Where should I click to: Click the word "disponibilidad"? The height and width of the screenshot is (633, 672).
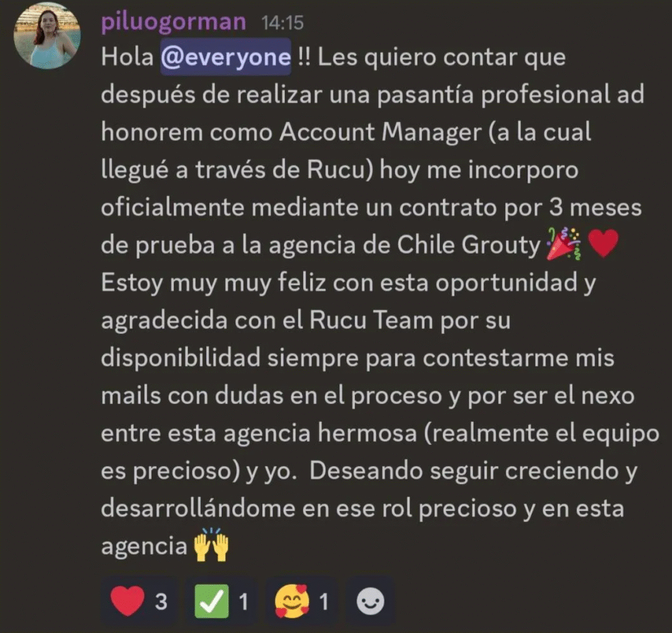tap(181, 358)
